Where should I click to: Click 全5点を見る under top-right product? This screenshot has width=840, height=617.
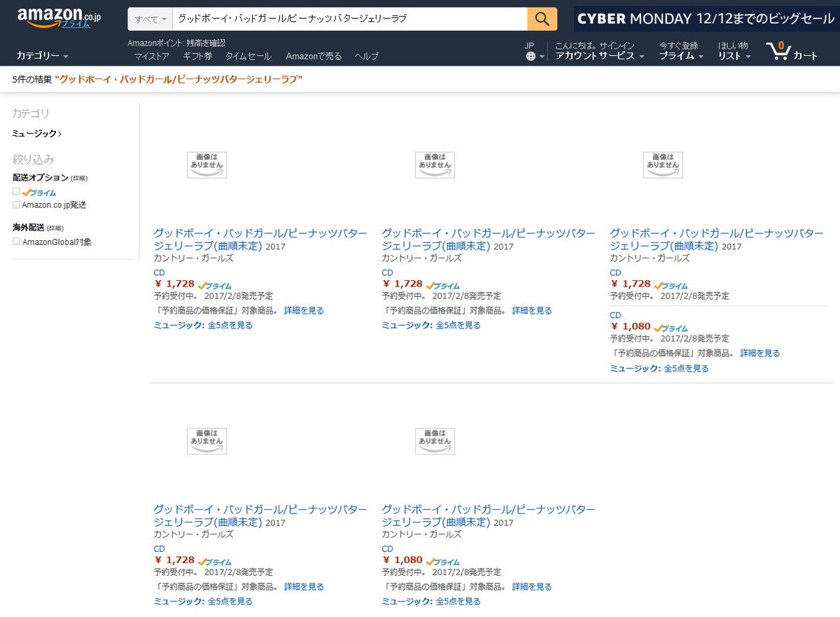click(686, 368)
